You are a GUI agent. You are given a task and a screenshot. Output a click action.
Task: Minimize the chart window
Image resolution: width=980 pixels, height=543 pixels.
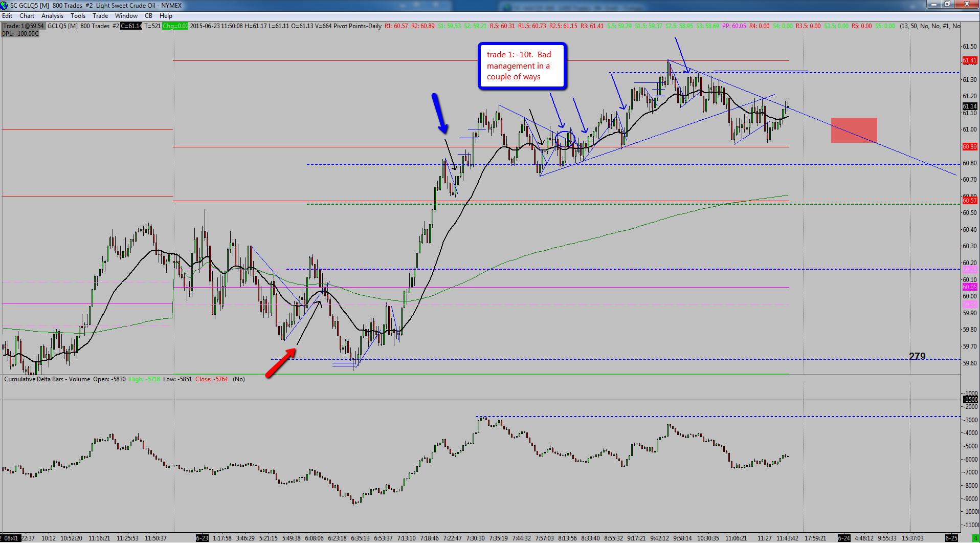[x=934, y=4]
